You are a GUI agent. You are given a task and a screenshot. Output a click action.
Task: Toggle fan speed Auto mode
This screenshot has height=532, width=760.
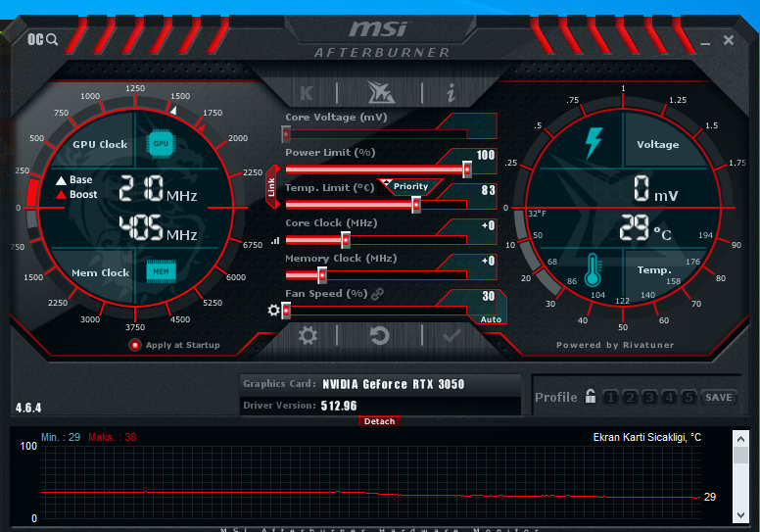point(491,319)
